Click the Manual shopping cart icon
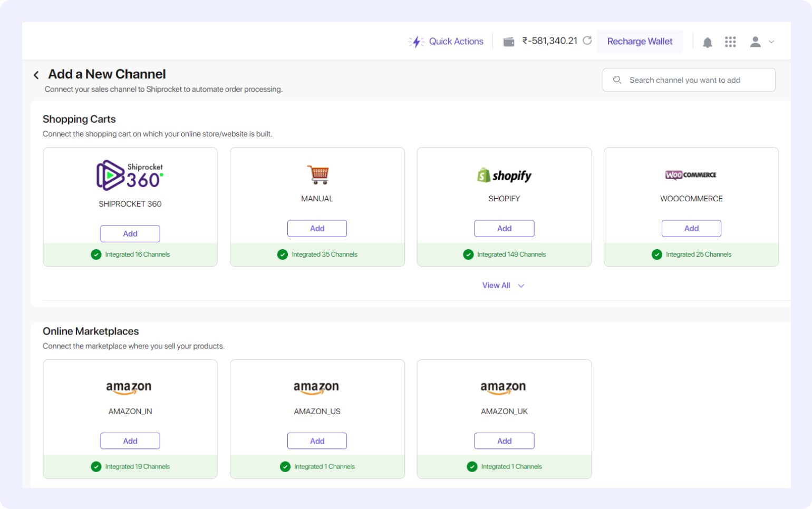 click(317, 175)
